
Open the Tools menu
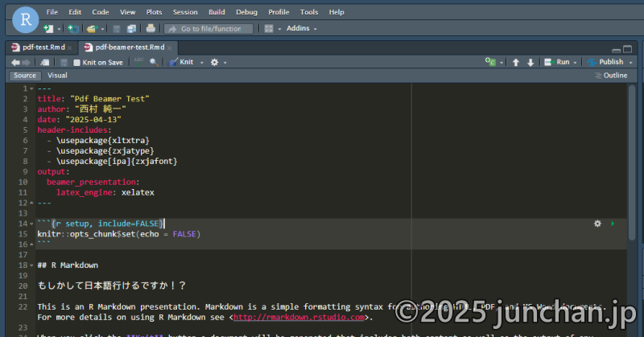click(309, 12)
